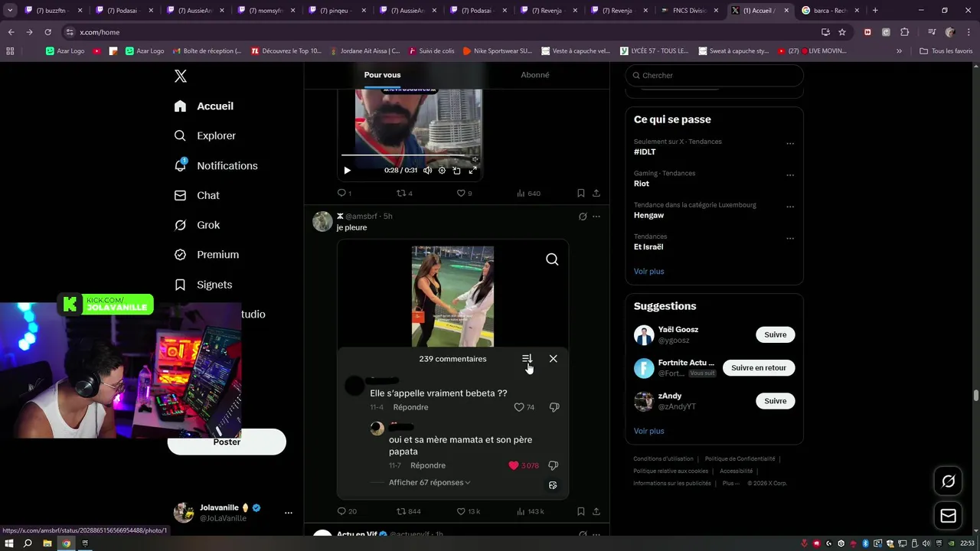Viewport: 980px width, 551px height.
Task: Open more options for #IDLT trend
Action: (x=790, y=143)
